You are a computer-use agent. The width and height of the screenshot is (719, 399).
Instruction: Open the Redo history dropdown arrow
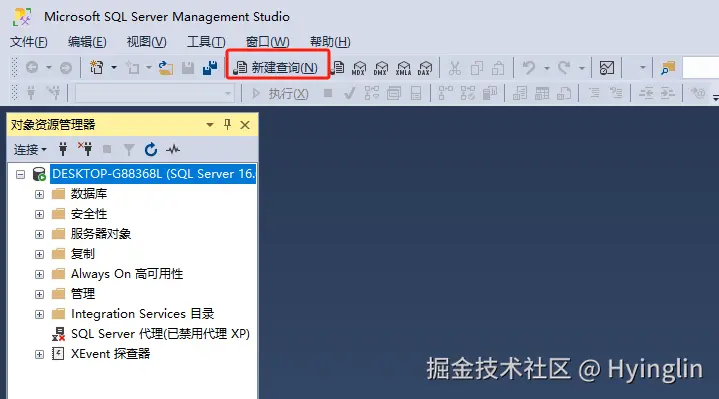pos(581,68)
